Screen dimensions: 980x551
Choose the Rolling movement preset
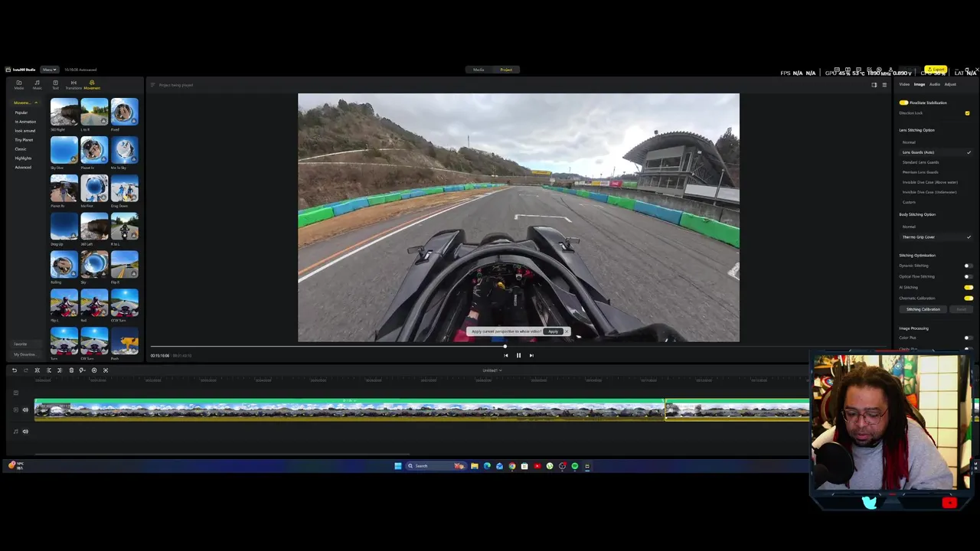pyautogui.click(x=64, y=265)
